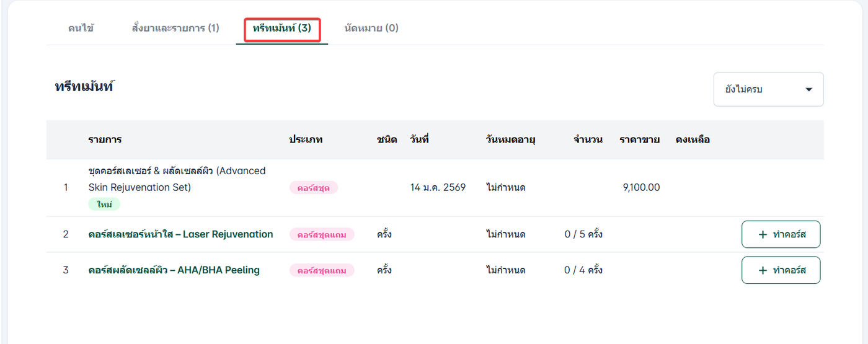
Task: Click the วันหมดอายุ column header
Action: [510, 139]
